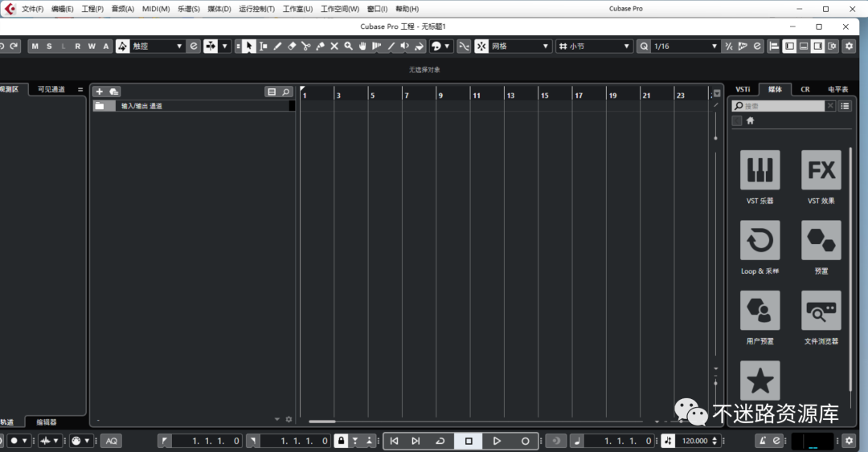Viewport: 868px width, 452px height.
Task: Select the 输入/输出 通道 folder track
Action: tap(193, 106)
